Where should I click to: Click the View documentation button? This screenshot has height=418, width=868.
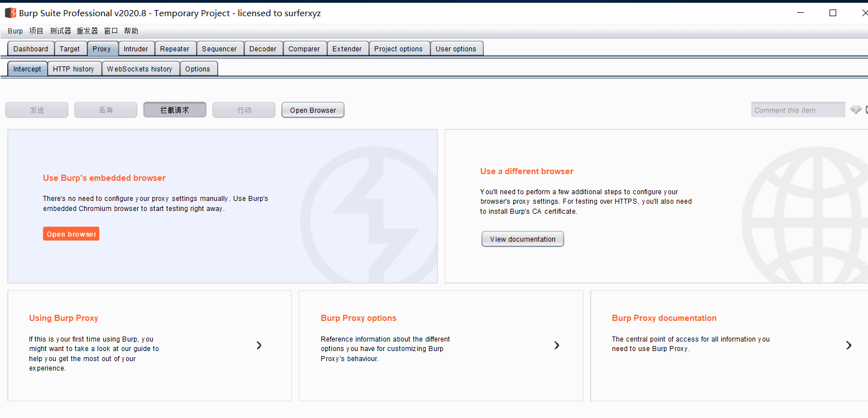523,239
